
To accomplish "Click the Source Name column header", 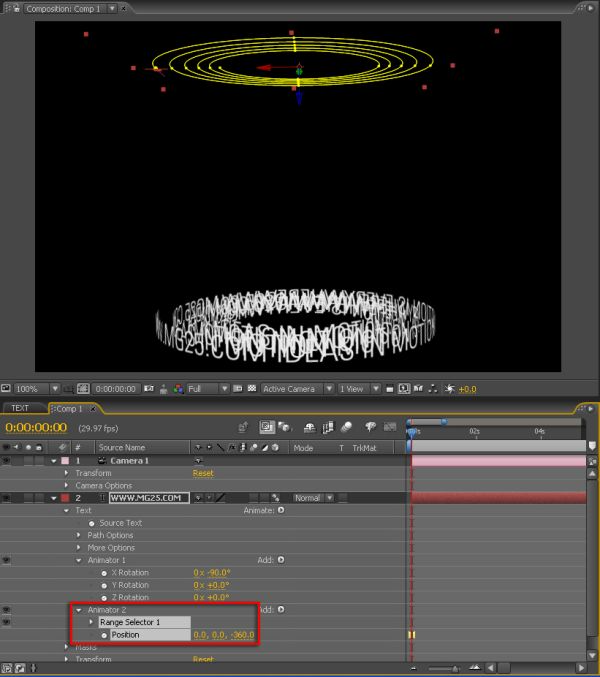I will point(122,448).
